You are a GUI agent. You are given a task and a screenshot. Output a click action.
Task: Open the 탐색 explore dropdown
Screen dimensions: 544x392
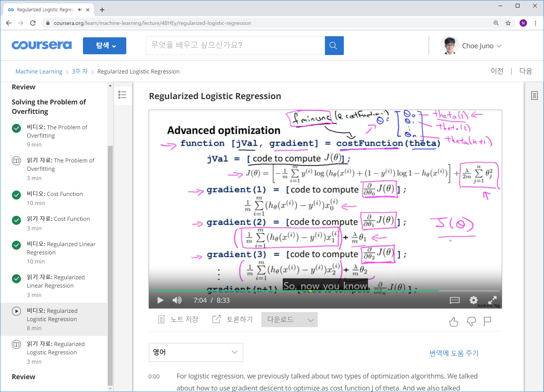pos(104,46)
